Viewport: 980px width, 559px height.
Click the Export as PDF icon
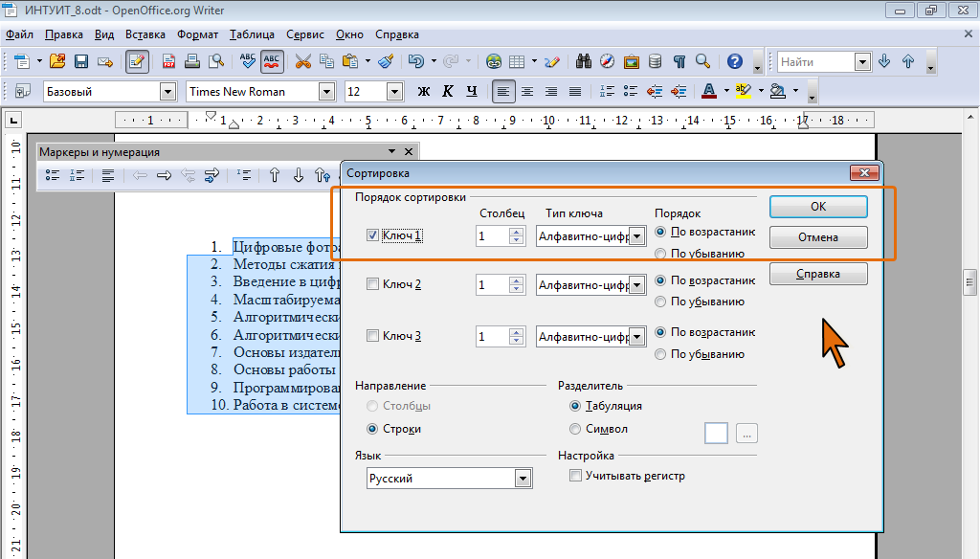[168, 61]
